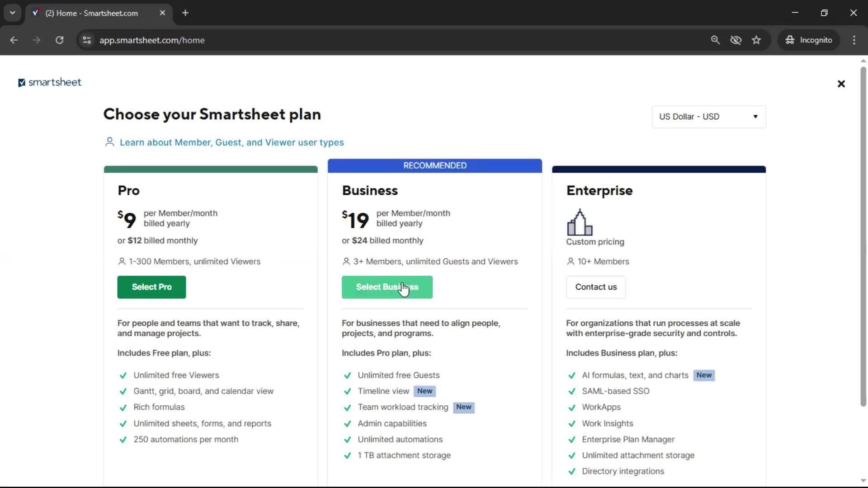Image resolution: width=868 pixels, height=488 pixels.
Task: Open find-in-page with the magnifier icon
Action: (716, 40)
